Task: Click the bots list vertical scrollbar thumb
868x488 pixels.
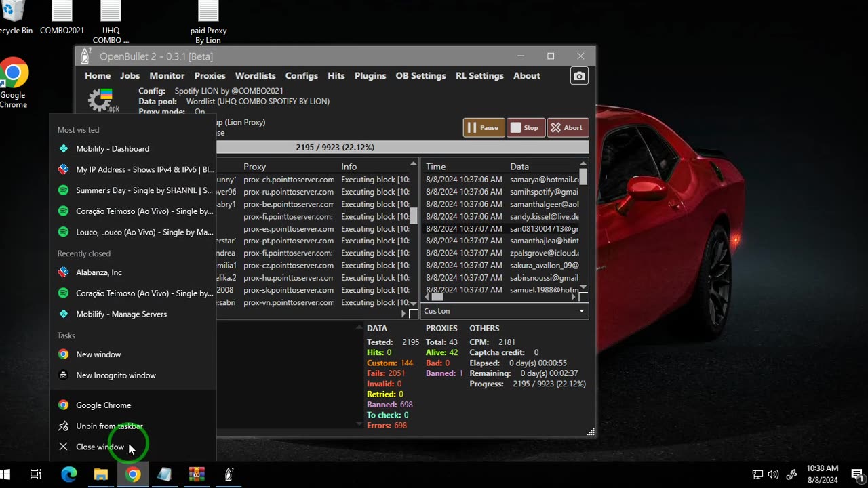Action: pyautogui.click(x=414, y=216)
